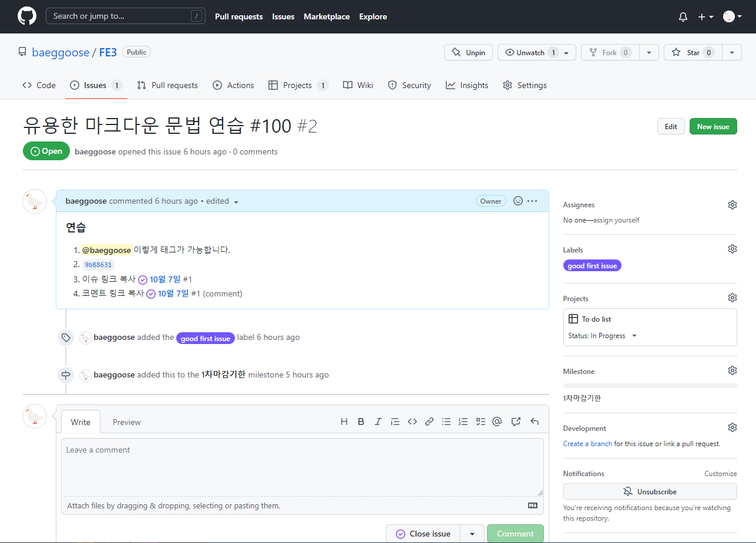756x543 pixels.
Task: Add a reaction with the smiley icon
Action: click(518, 201)
